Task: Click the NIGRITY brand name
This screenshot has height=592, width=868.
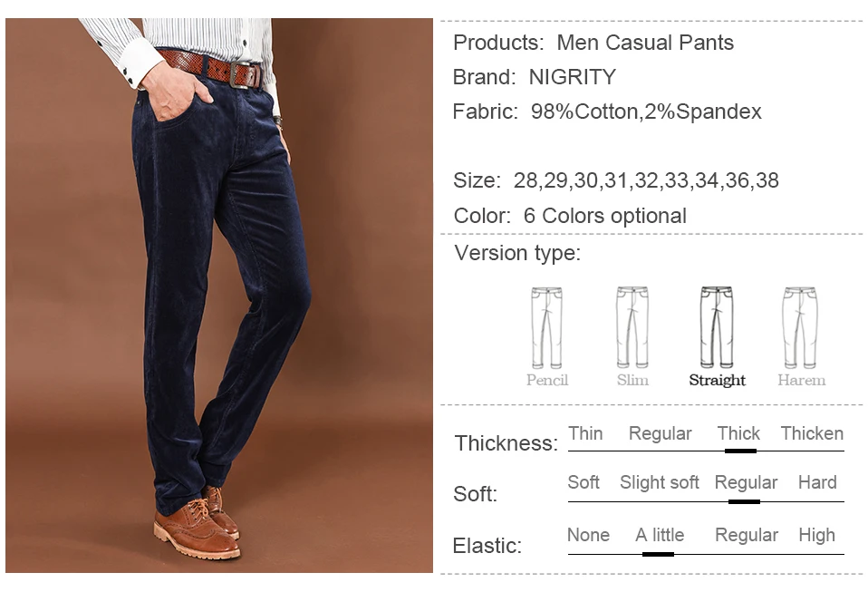Action: tap(573, 77)
